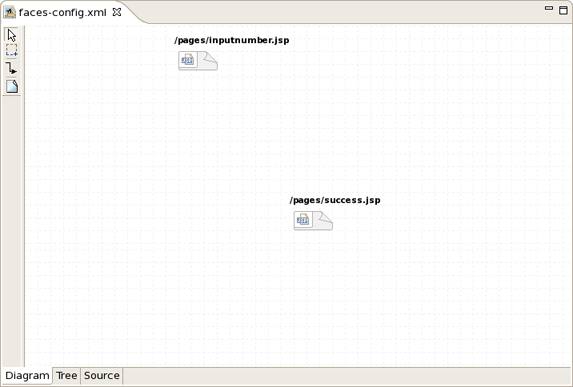Click the curled page corner of inputnumber.jsp node
Screen dimensions: 573x387
(x=209, y=61)
